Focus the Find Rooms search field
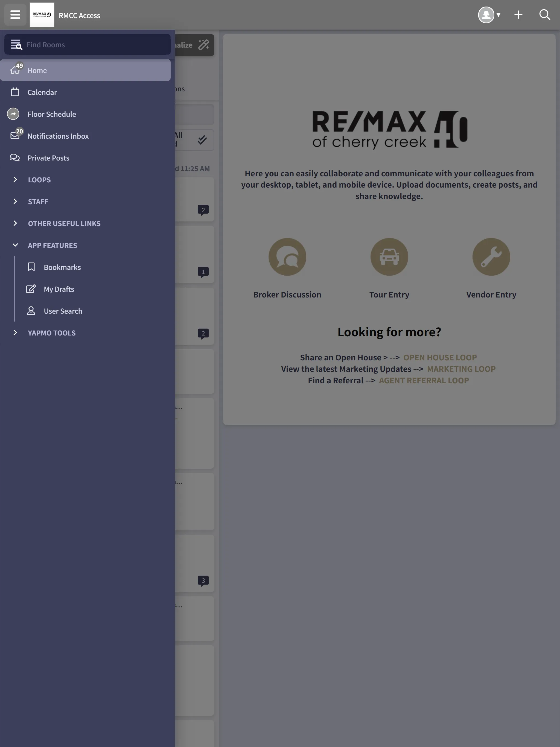The image size is (560, 747). coord(87,45)
